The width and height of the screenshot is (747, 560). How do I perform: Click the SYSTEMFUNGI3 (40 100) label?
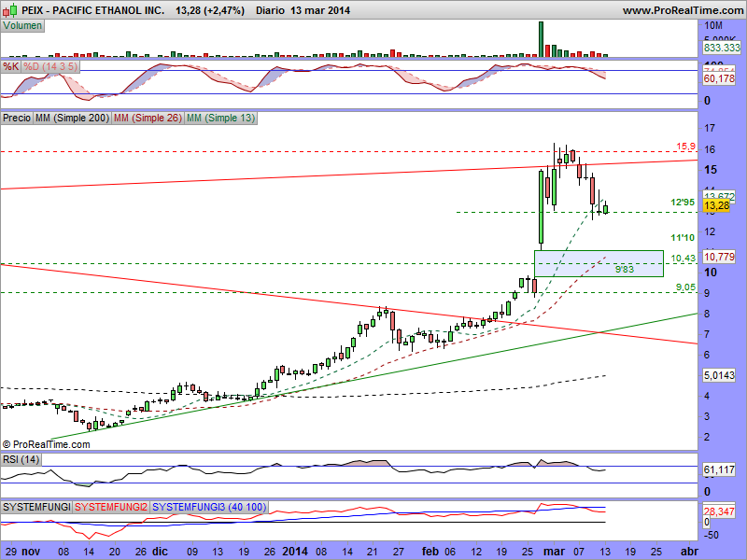click(x=209, y=507)
